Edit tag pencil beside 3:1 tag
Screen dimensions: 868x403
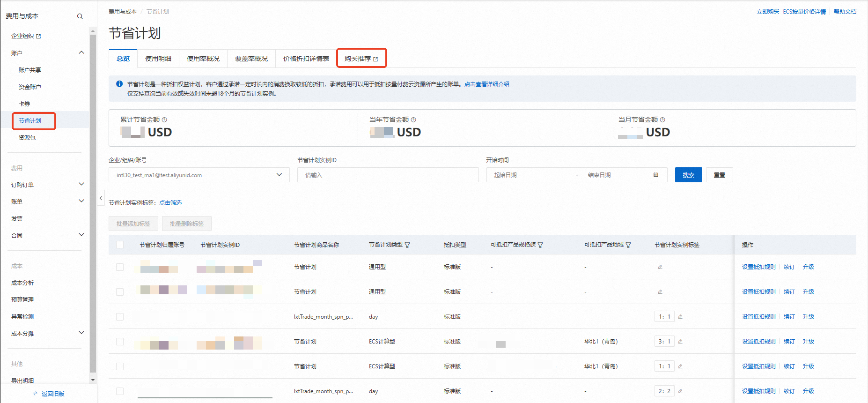pyautogui.click(x=680, y=342)
